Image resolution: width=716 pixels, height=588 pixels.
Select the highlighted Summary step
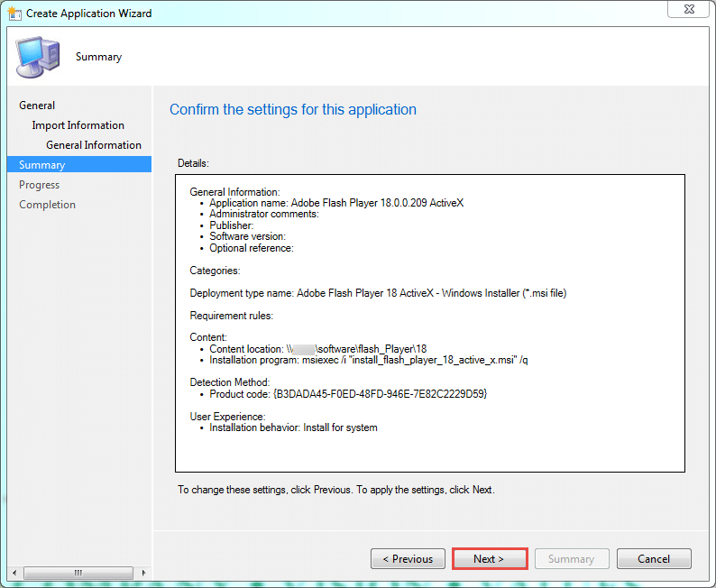(79, 164)
